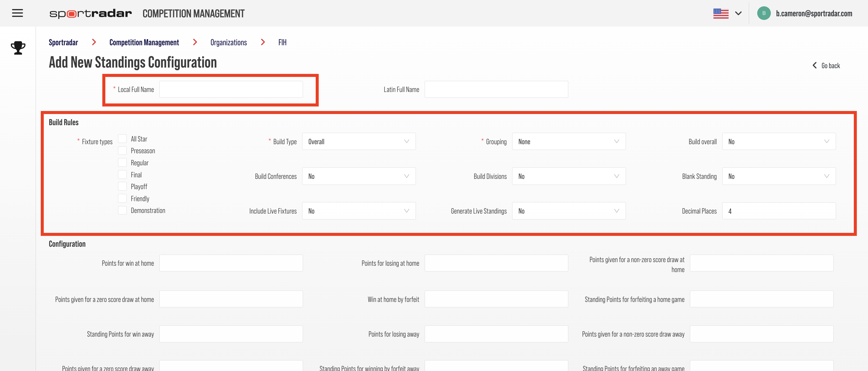
Task: Open the Include Live Fixtures dropdown
Action: pyautogui.click(x=359, y=211)
